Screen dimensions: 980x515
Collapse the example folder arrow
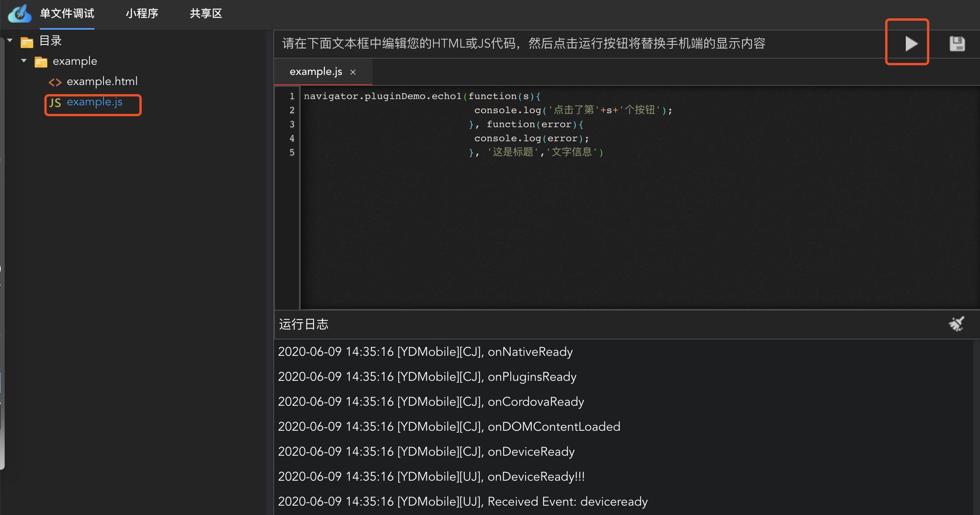coord(24,60)
